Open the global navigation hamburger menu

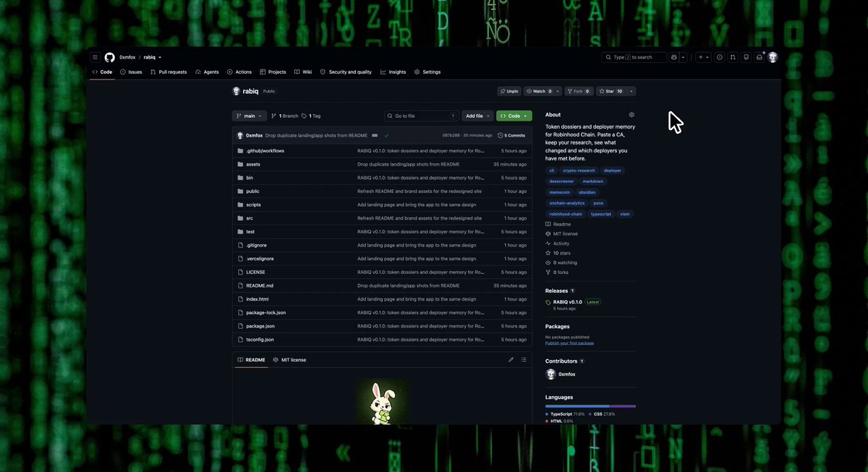click(95, 57)
